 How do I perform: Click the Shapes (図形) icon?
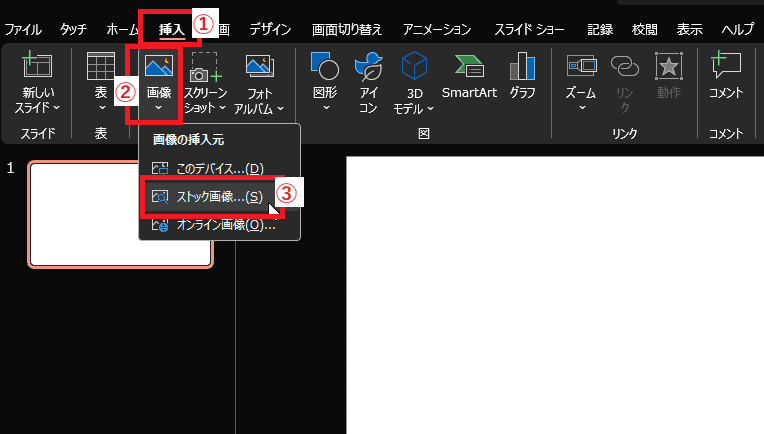pyautogui.click(x=326, y=67)
